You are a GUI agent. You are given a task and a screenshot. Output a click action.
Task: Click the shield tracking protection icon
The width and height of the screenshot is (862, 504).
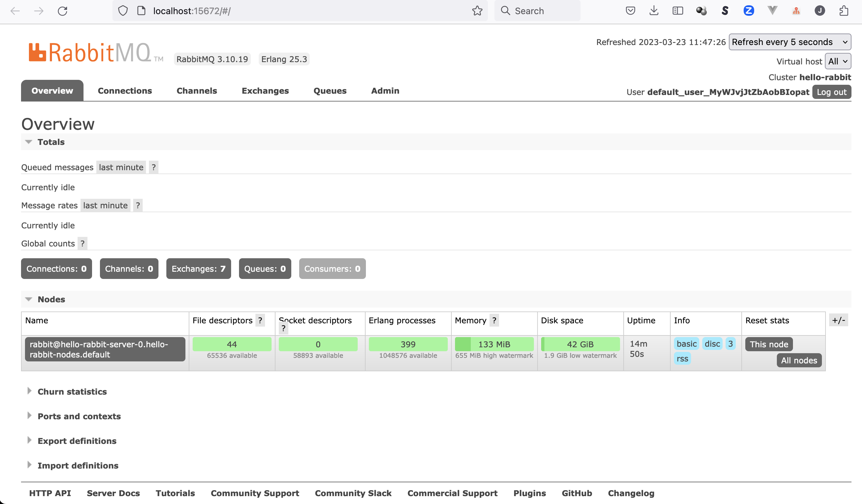pyautogui.click(x=123, y=11)
